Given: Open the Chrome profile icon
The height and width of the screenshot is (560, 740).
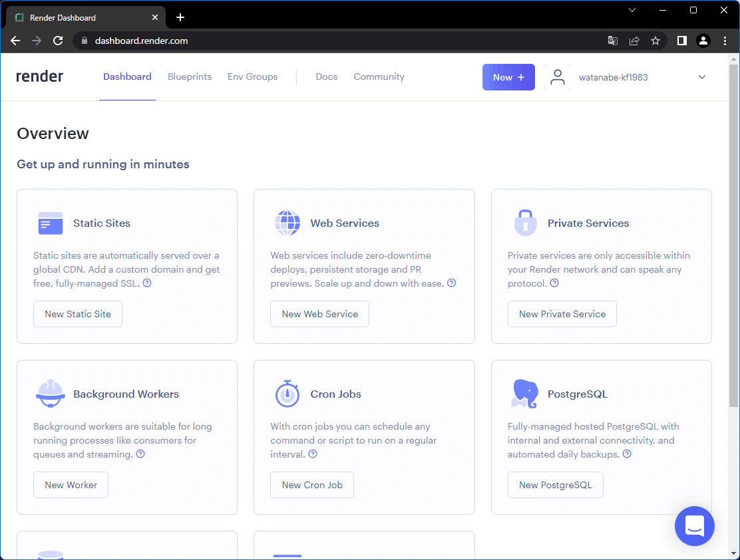Looking at the screenshot, I should [703, 41].
